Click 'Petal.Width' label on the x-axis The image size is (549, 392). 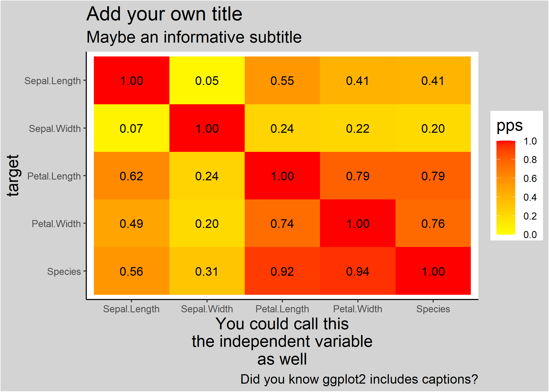pyautogui.click(x=357, y=309)
